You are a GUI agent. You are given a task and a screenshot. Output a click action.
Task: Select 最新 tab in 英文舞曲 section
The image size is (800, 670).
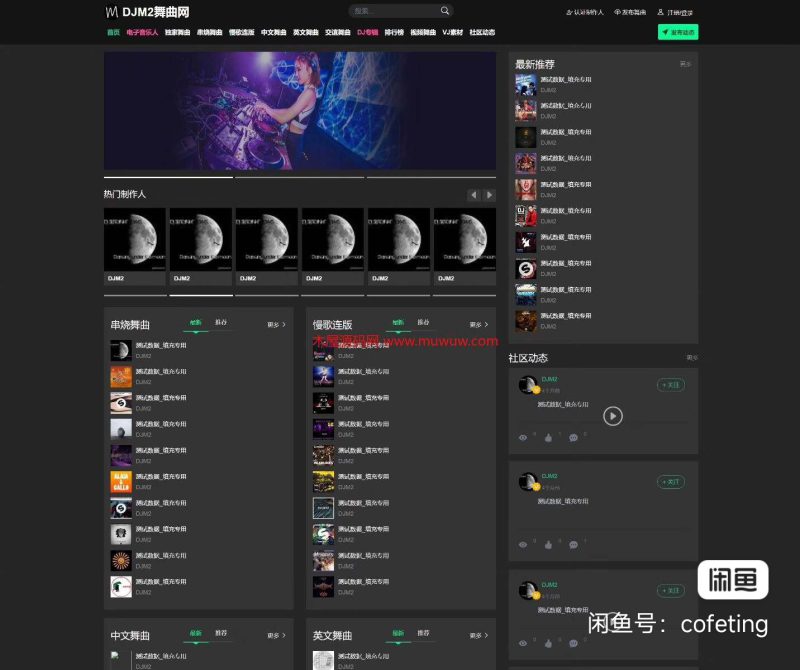398,633
